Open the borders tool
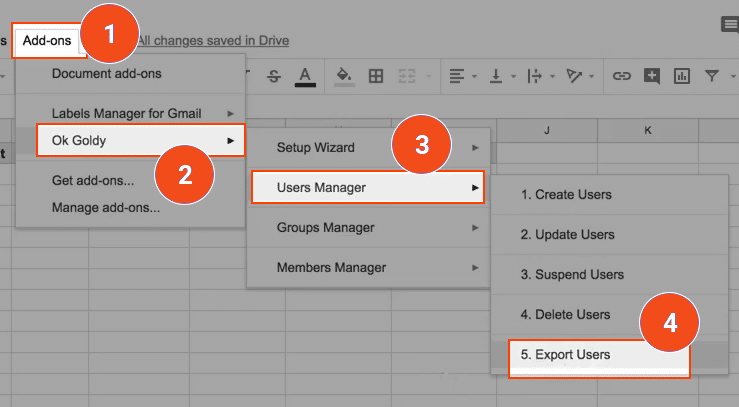 click(376, 76)
